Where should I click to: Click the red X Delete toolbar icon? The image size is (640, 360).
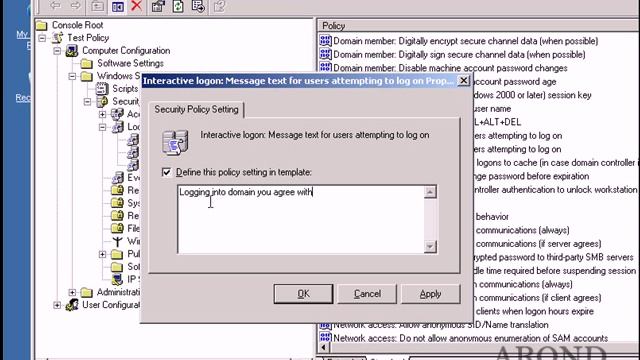pos(137,6)
